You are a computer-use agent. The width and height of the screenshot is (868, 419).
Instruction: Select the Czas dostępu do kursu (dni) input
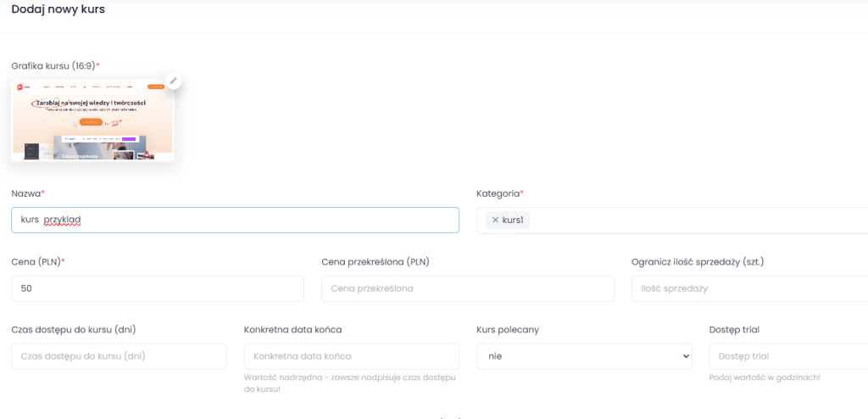119,356
